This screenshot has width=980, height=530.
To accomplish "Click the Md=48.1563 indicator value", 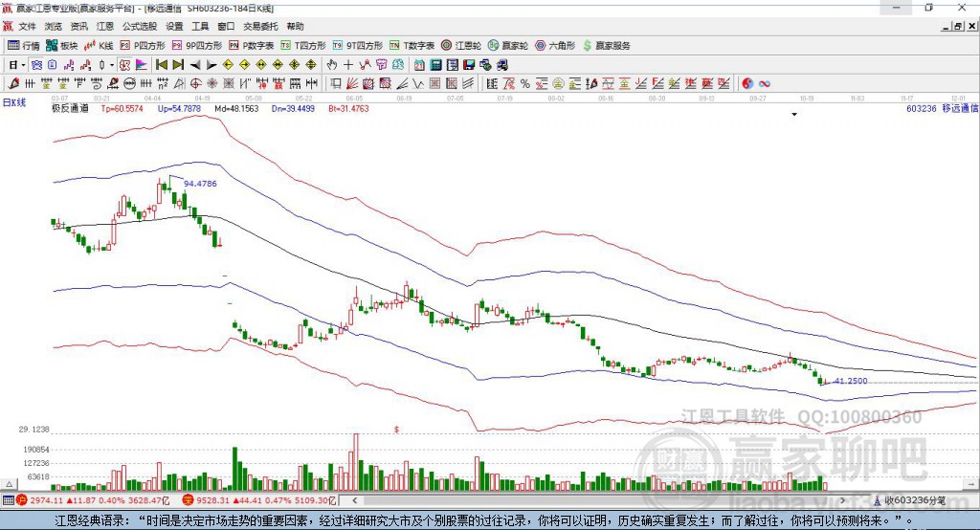I will pos(236,108).
